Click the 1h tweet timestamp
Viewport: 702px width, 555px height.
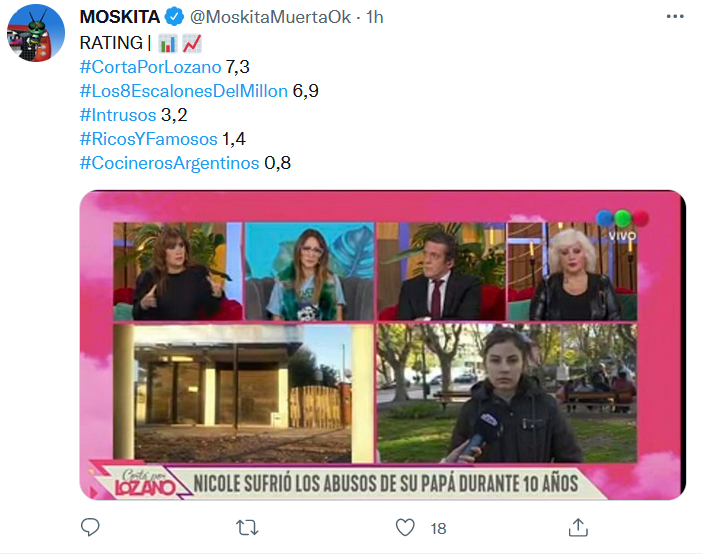pos(375,17)
